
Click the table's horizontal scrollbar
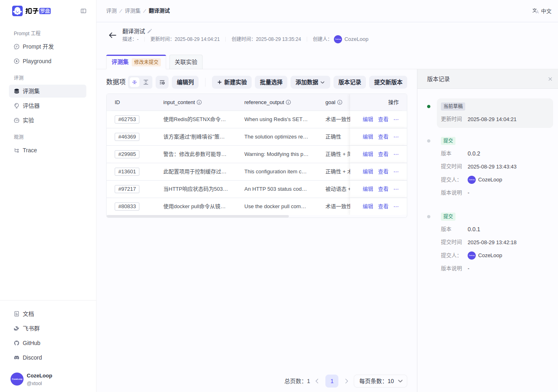tap(198, 216)
